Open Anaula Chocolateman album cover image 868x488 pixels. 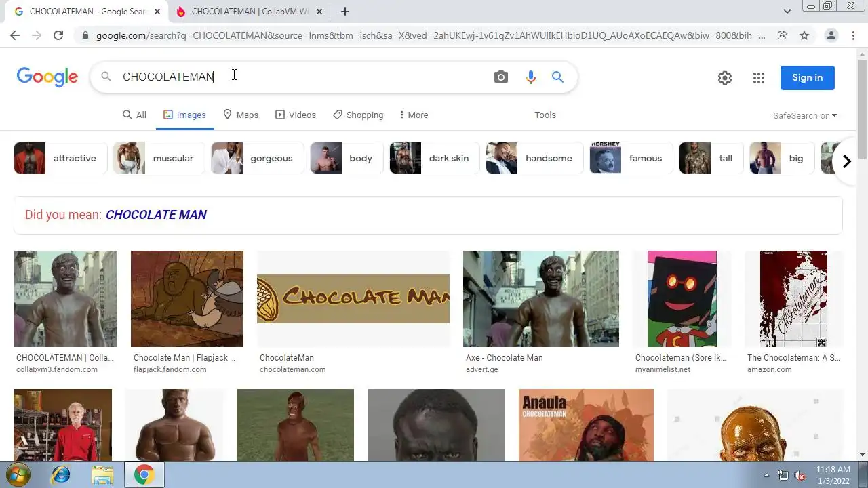coord(586,425)
